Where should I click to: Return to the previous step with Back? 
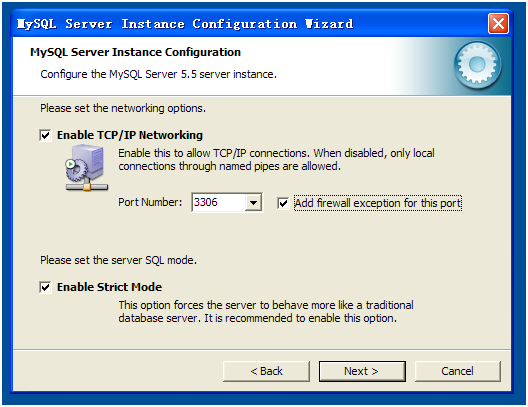point(266,371)
